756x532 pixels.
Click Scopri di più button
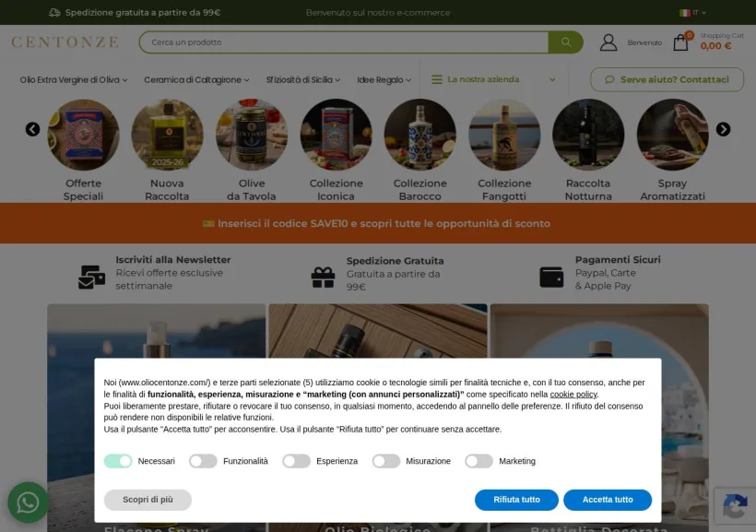148,500
